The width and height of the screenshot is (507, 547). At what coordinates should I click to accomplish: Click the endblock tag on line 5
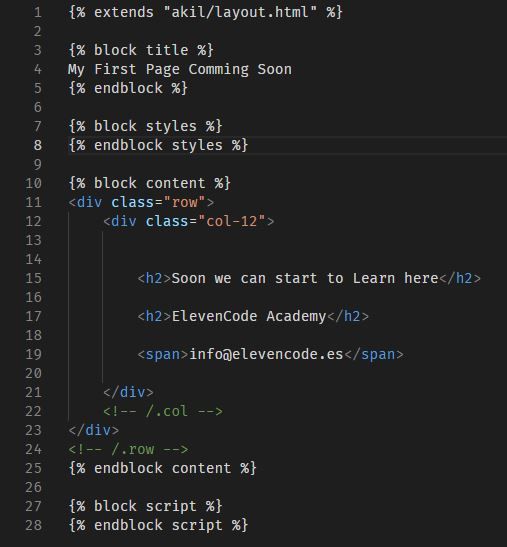tap(128, 88)
